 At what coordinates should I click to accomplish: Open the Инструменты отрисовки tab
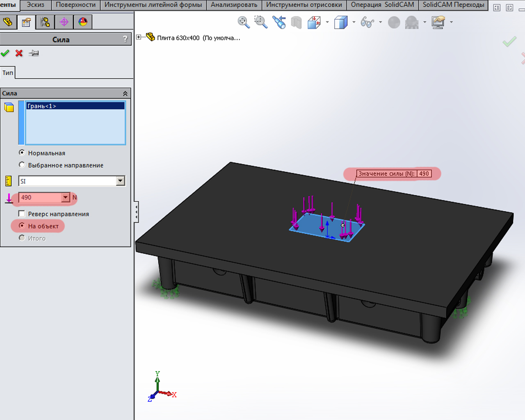304,5
